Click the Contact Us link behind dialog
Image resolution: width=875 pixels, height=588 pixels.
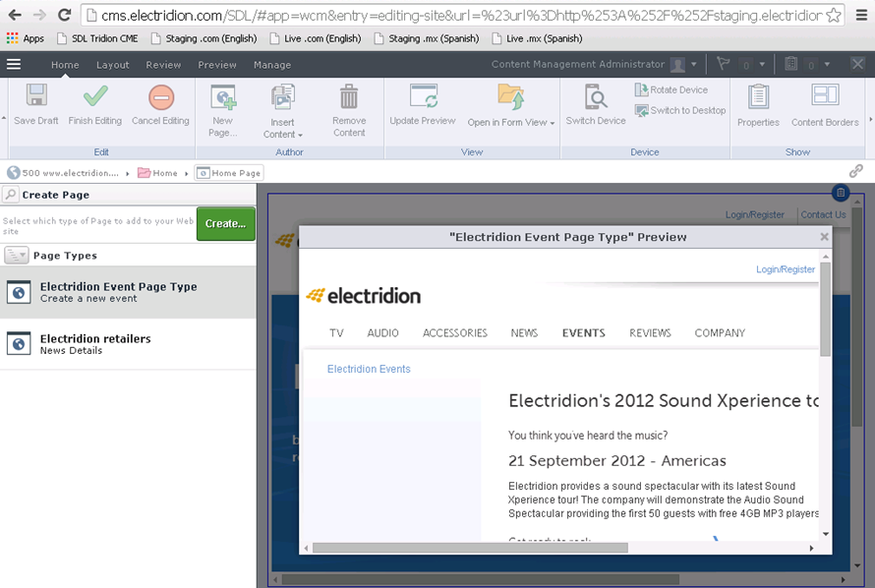click(x=823, y=214)
